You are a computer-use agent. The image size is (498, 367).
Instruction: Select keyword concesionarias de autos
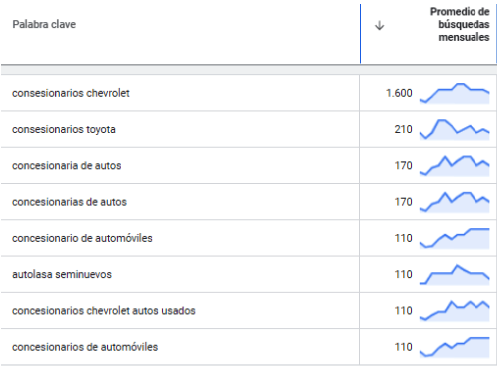69,202
